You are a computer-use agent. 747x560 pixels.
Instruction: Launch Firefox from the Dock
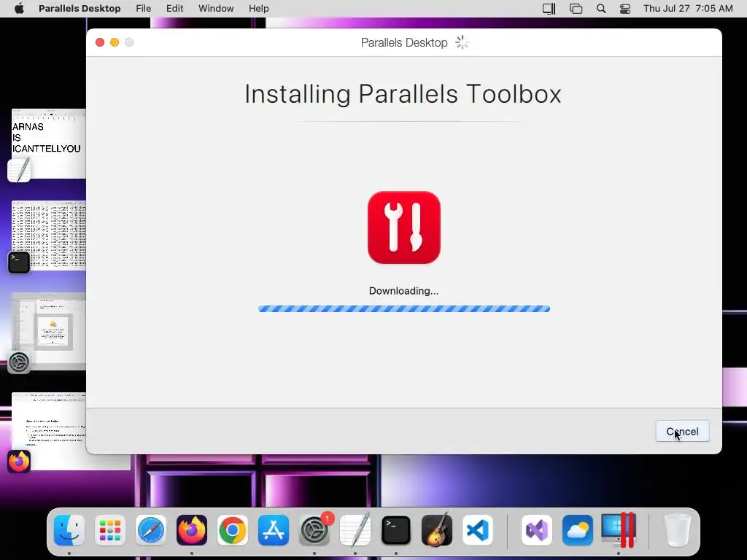192,530
